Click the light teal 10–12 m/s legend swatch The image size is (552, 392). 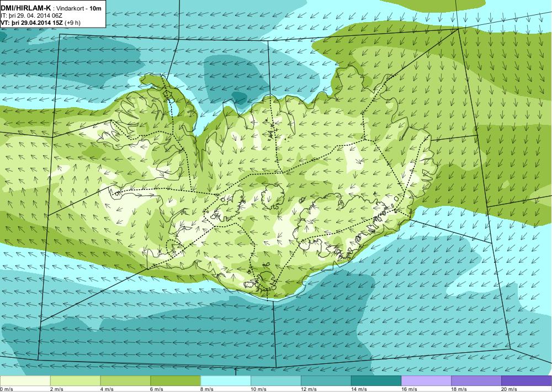pos(275,381)
